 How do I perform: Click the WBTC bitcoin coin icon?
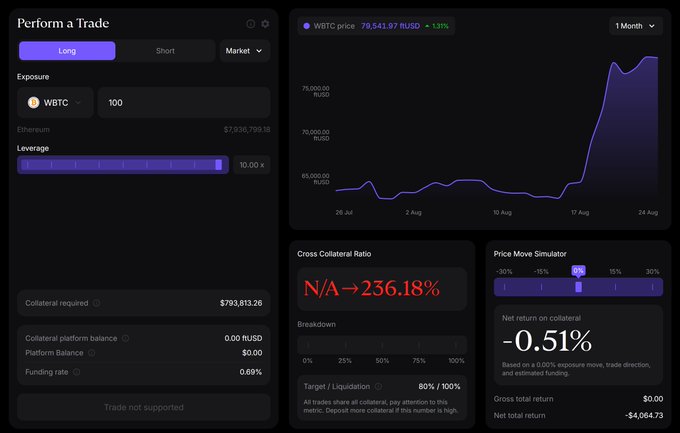click(x=33, y=102)
